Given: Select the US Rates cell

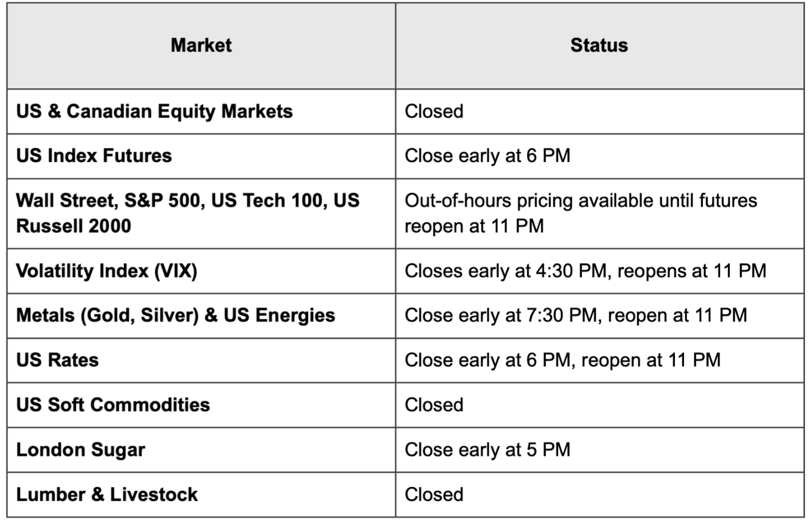Looking at the screenshot, I should tap(201, 360).
